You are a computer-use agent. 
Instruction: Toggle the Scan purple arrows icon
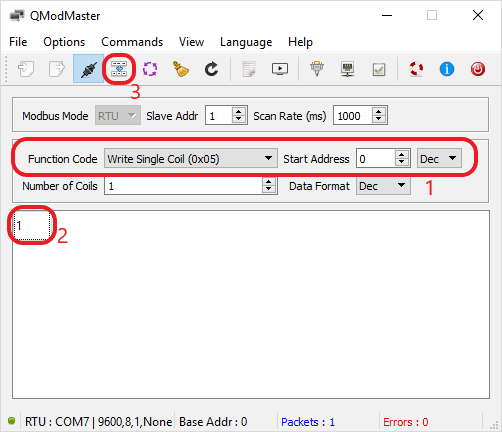coord(150,69)
